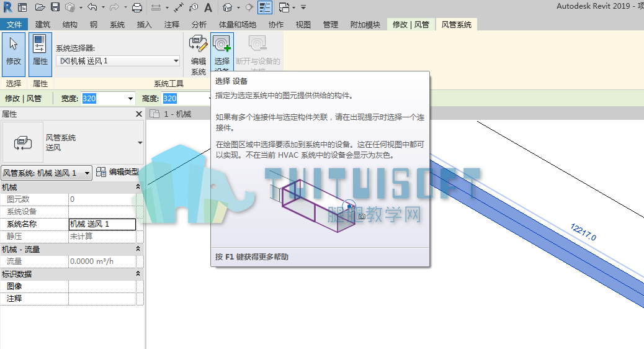Click the view tab sheet icon
644x349 pixels.
154,114
